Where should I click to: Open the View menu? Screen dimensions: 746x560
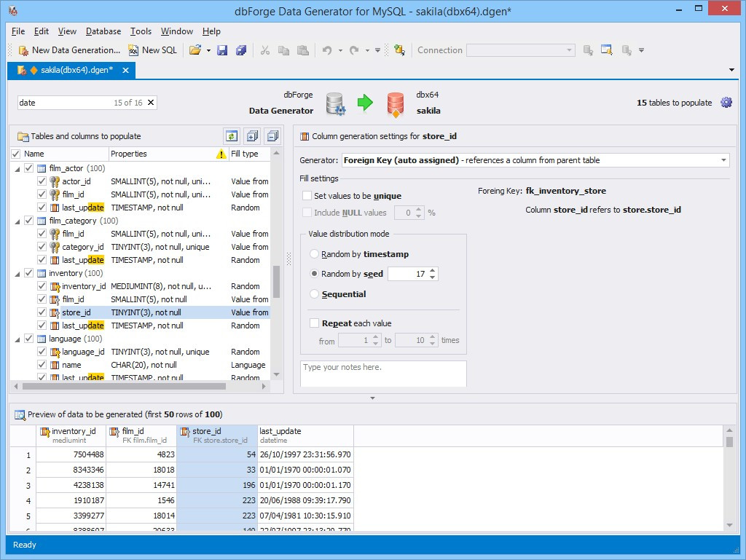tap(67, 31)
